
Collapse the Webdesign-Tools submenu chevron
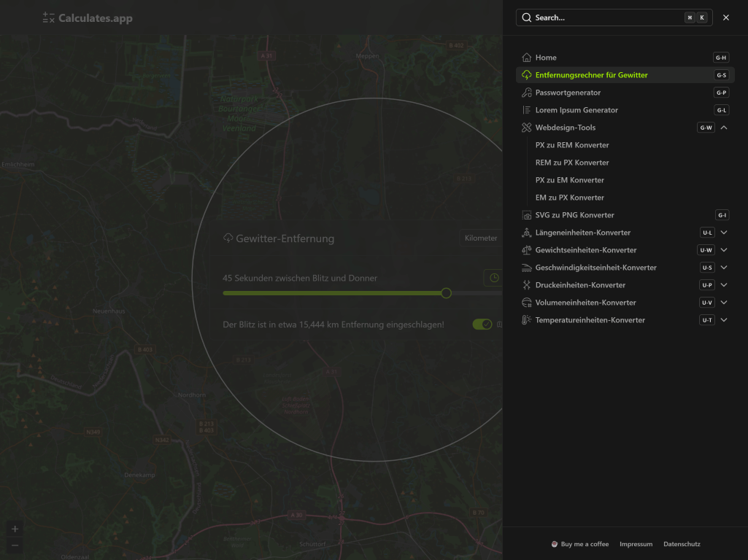click(724, 128)
